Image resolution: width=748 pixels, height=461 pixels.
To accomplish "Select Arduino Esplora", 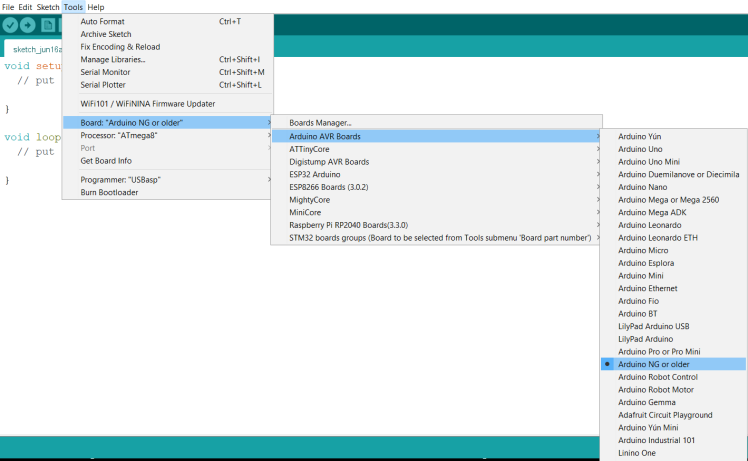I will (674, 263).
